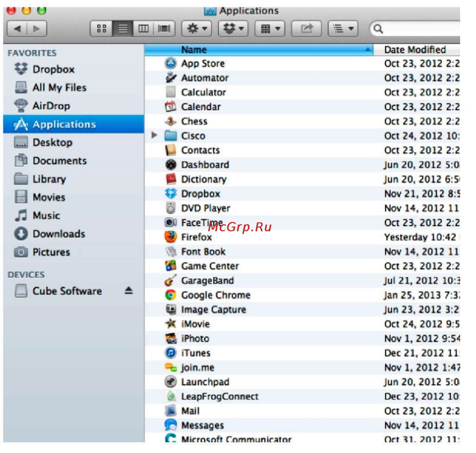
Task: Select the Image Capture icon
Action: (171, 309)
